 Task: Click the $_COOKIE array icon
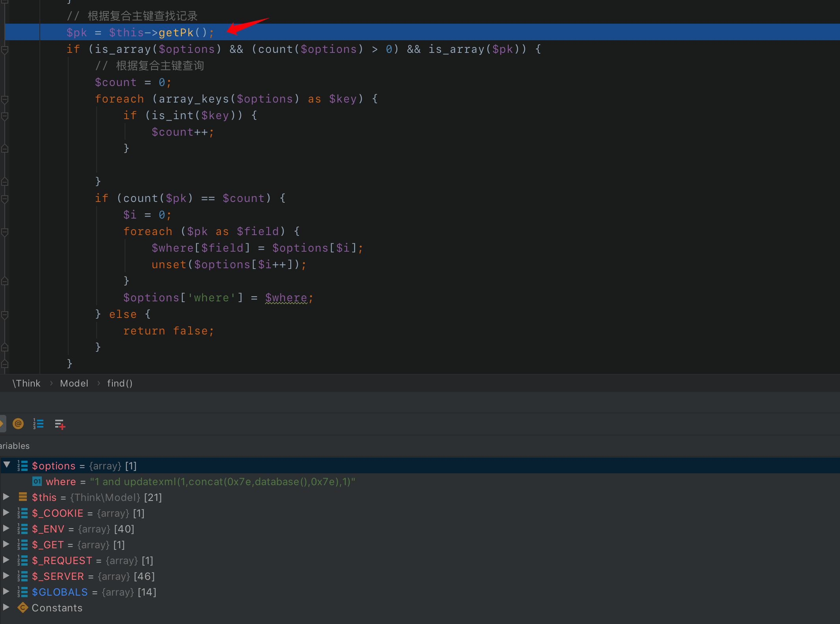[x=22, y=513]
